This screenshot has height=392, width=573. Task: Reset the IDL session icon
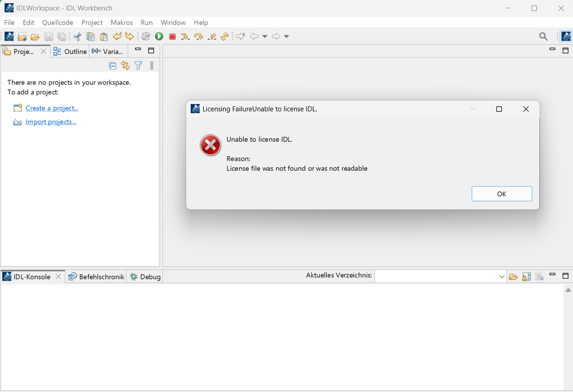(x=224, y=37)
